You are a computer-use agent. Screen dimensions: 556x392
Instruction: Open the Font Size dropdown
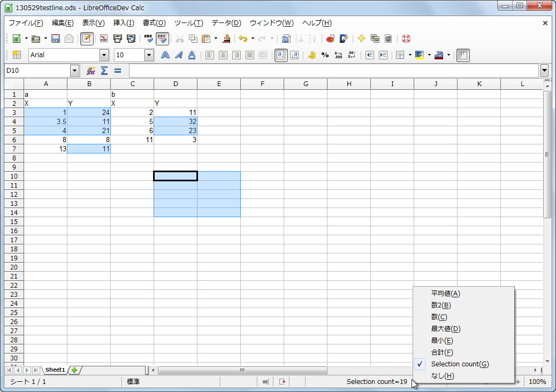(x=149, y=55)
